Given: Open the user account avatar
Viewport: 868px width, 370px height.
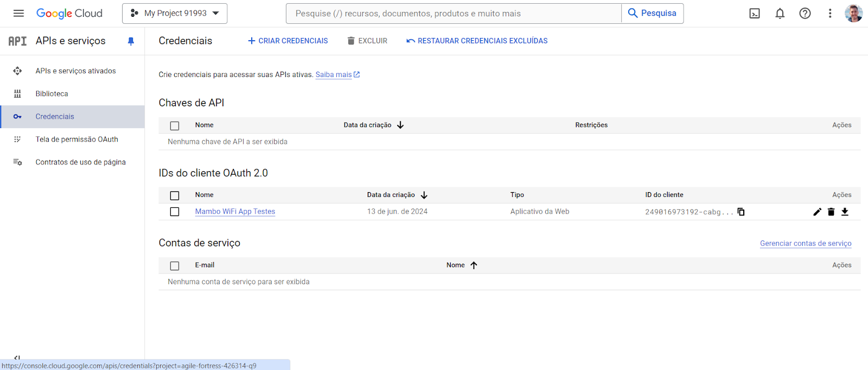Looking at the screenshot, I should pos(853,14).
